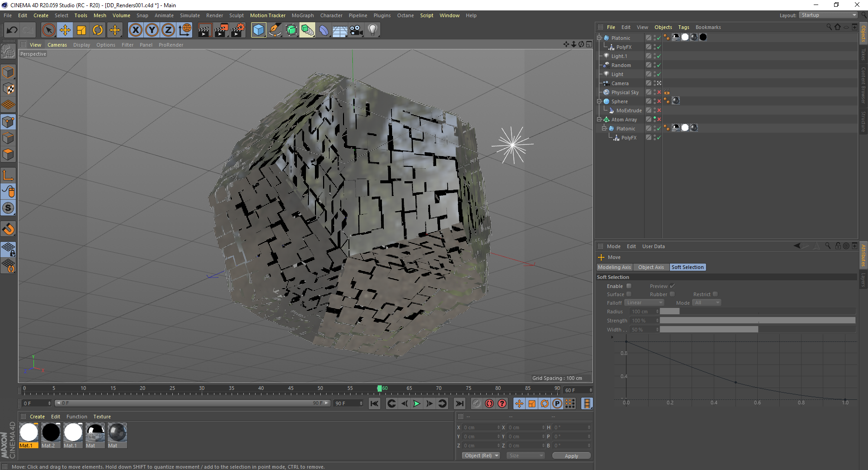Toggle X-axis lock icon
868x470 pixels.
tap(135, 30)
